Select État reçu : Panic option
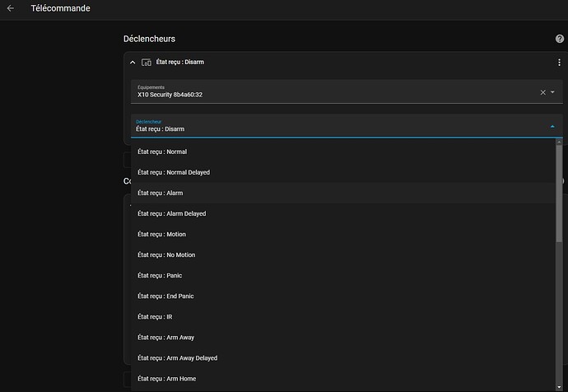 click(160, 276)
